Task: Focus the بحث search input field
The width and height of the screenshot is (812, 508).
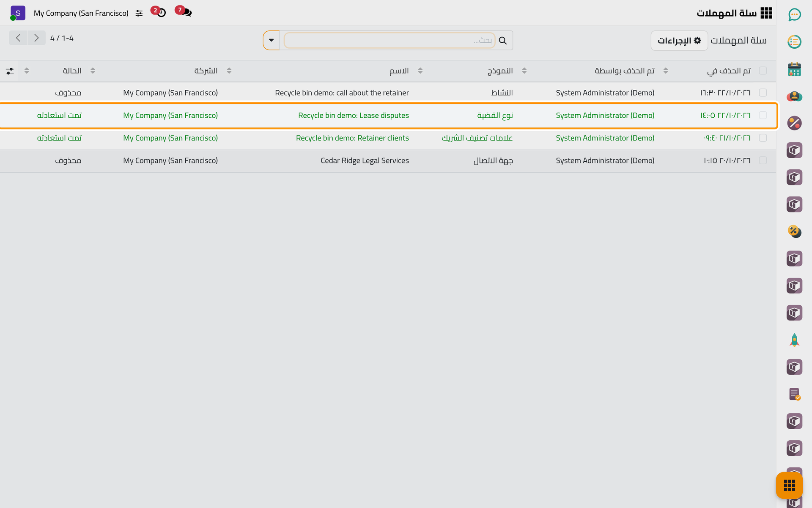Action: pyautogui.click(x=389, y=40)
